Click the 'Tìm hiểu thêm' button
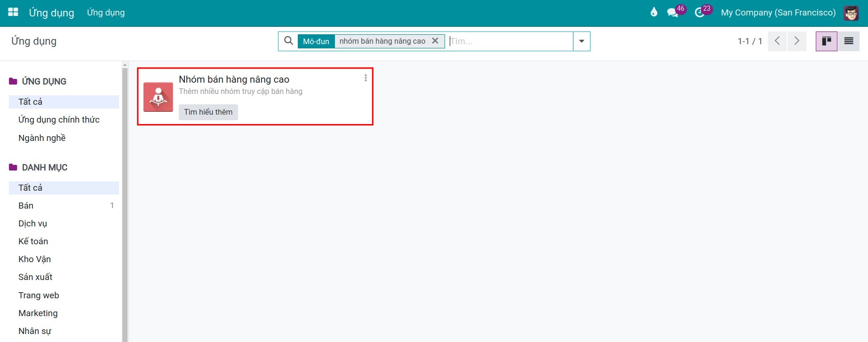This screenshot has width=868, height=342. point(208,112)
